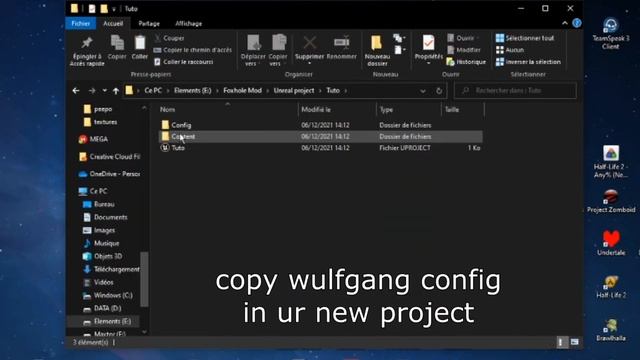Sort by Modifié le column header
Image resolution: width=640 pixels, height=360 pixels.
[316, 109]
